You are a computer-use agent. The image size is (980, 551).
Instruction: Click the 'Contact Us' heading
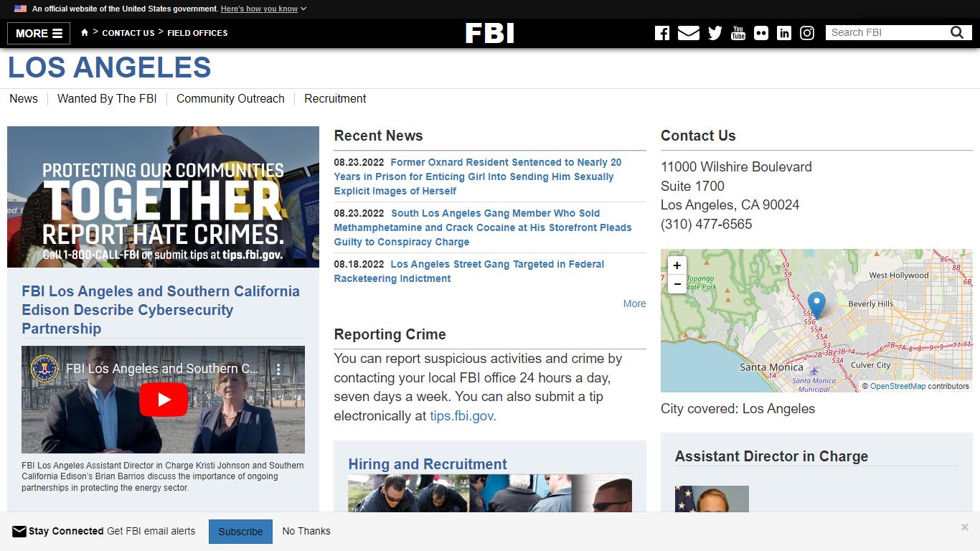(x=698, y=136)
